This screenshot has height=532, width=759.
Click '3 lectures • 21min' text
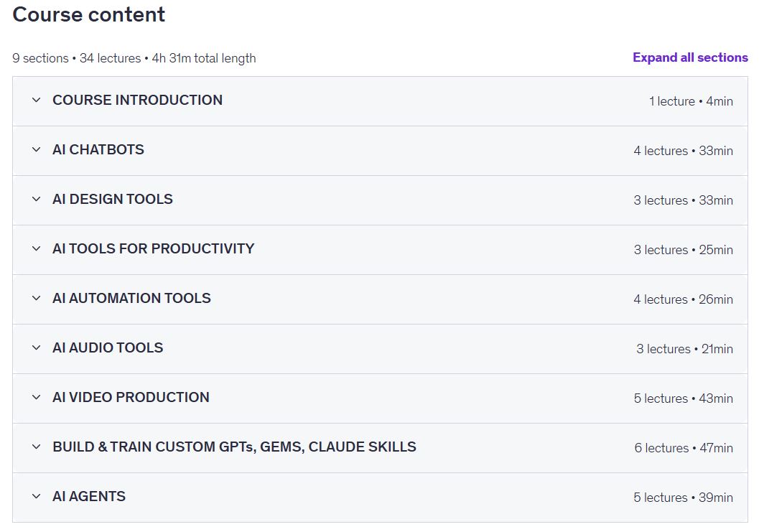tap(684, 349)
